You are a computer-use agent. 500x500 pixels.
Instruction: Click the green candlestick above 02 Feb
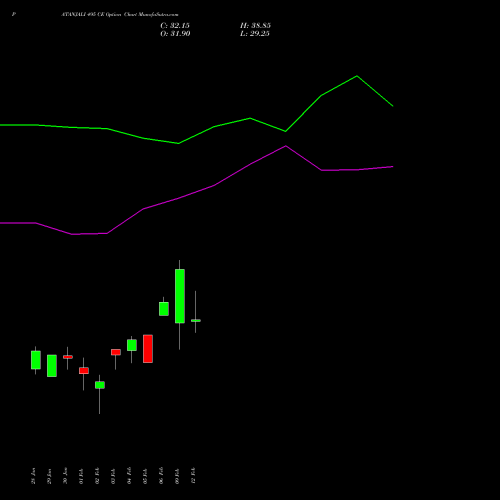click(x=100, y=385)
